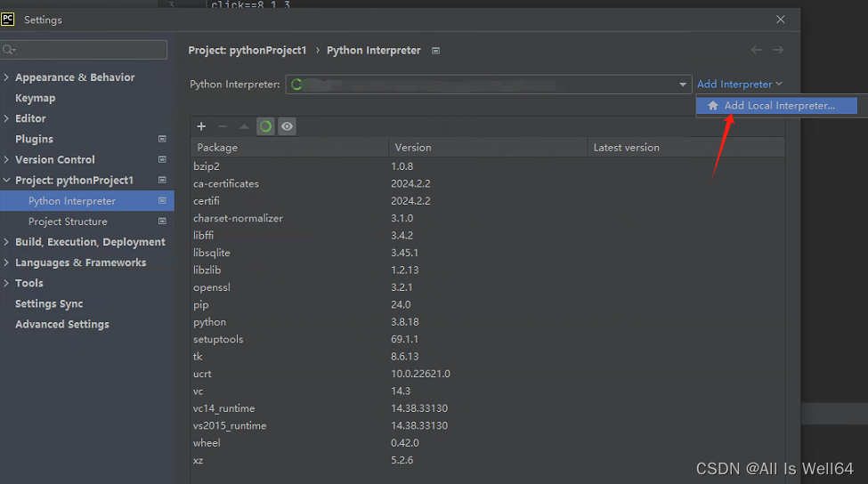The width and height of the screenshot is (868, 484).
Task: Select the vc package row
Action: [487, 391]
